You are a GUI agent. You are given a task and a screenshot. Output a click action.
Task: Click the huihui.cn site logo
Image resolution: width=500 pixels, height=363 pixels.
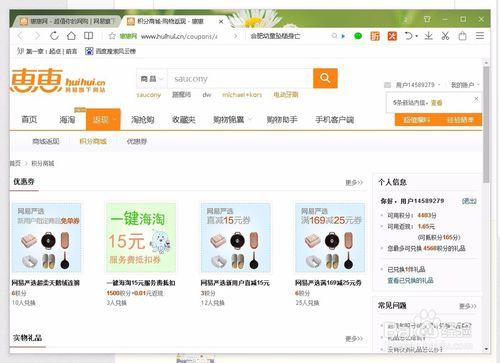[58, 80]
